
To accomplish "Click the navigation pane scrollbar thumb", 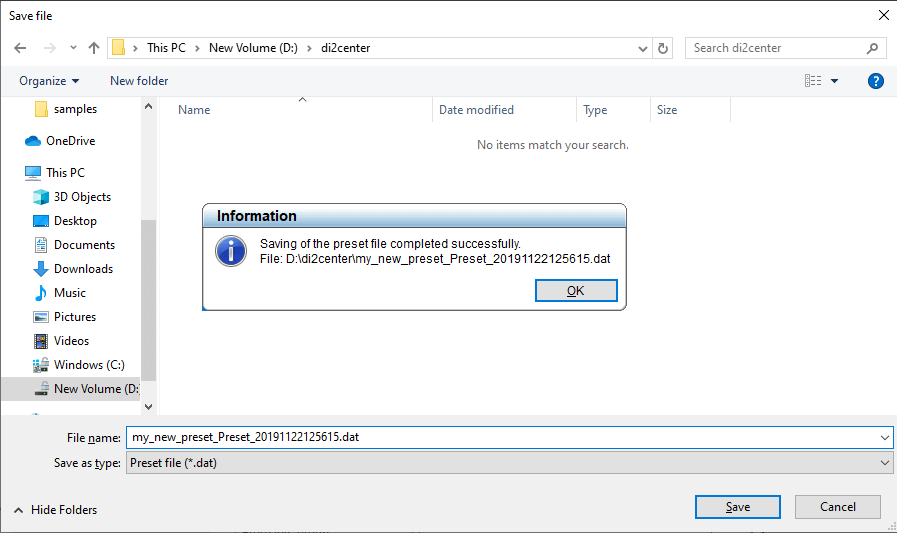I will tap(149, 300).
